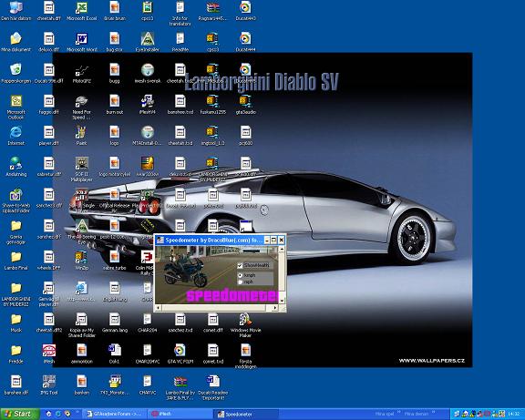Click the Speedometer window's horizontal scrollbar right arrow

click(x=275, y=308)
